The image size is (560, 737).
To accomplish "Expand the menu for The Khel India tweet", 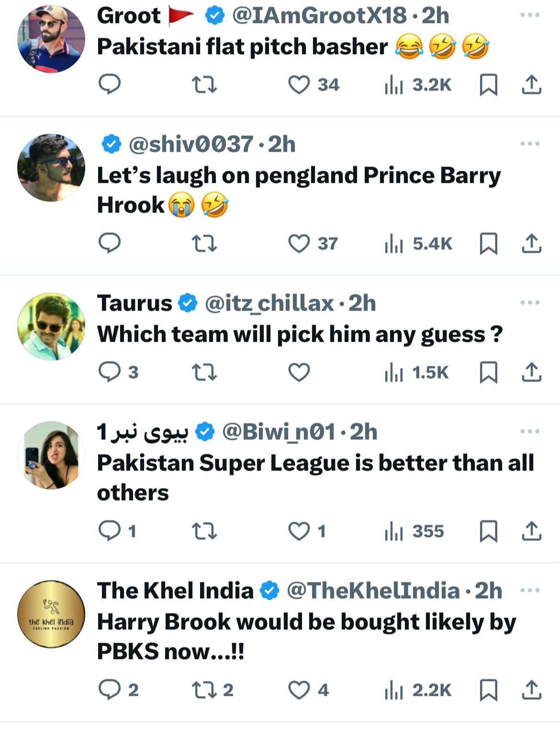I will tap(530, 590).
